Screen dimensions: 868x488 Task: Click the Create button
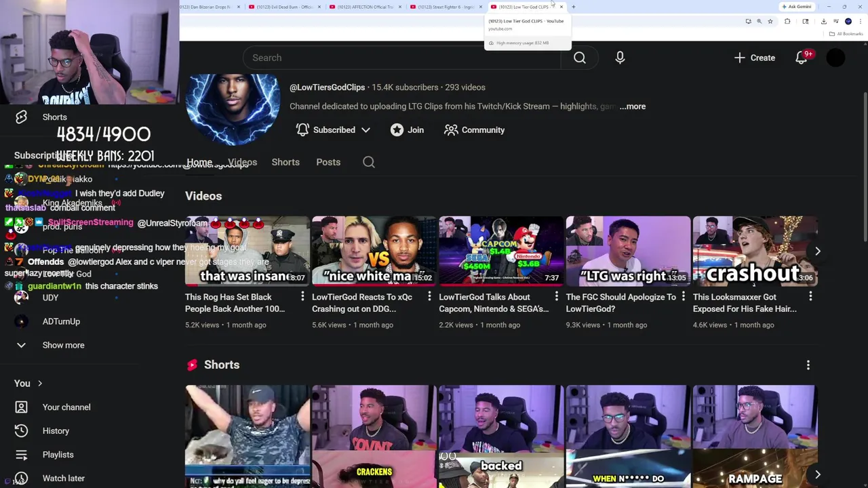tap(755, 58)
